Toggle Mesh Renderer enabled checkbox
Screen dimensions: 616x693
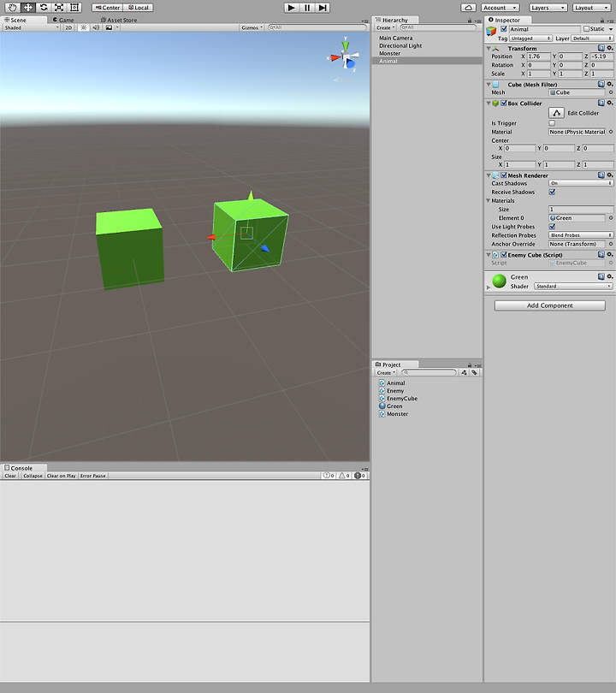coord(503,175)
